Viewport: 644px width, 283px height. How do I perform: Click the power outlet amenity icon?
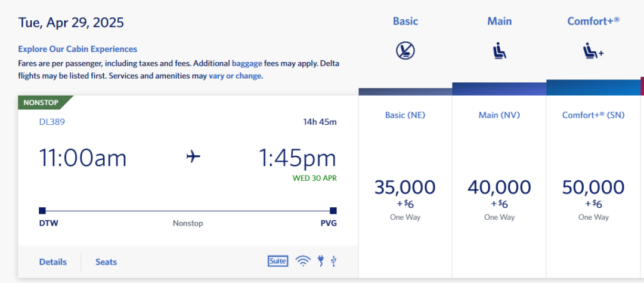click(x=321, y=261)
